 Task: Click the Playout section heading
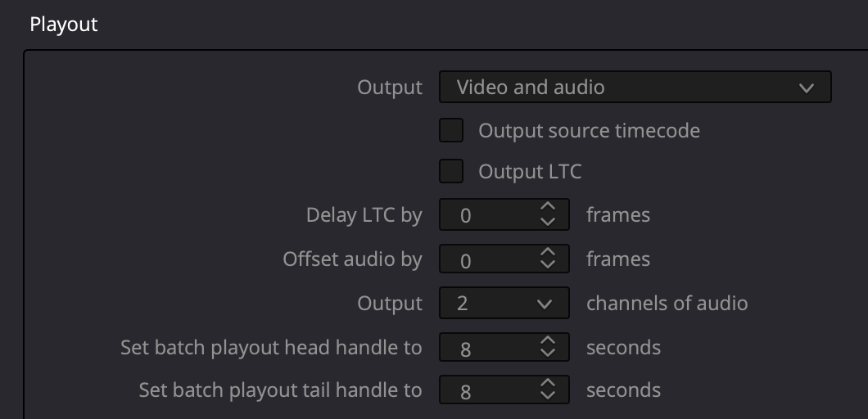click(64, 25)
